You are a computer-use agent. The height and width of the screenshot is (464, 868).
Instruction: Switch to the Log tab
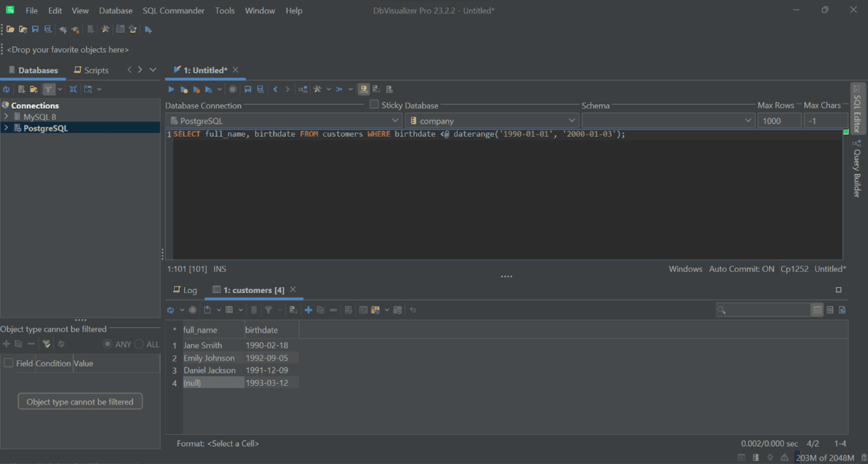(185, 290)
